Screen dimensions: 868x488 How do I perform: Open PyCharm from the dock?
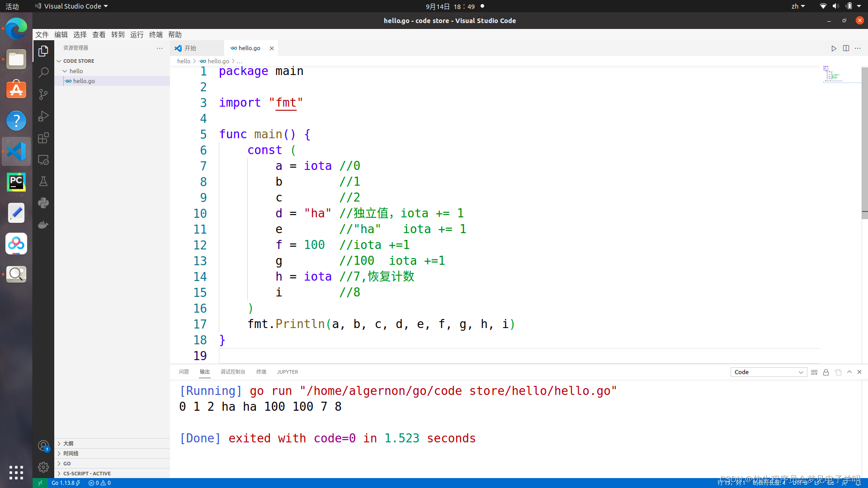click(x=16, y=182)
